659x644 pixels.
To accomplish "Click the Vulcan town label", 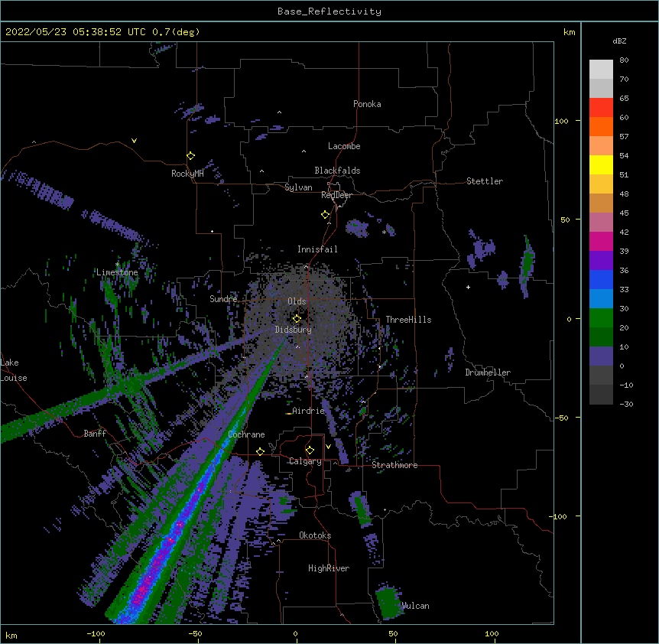I will tap(415, 606).
